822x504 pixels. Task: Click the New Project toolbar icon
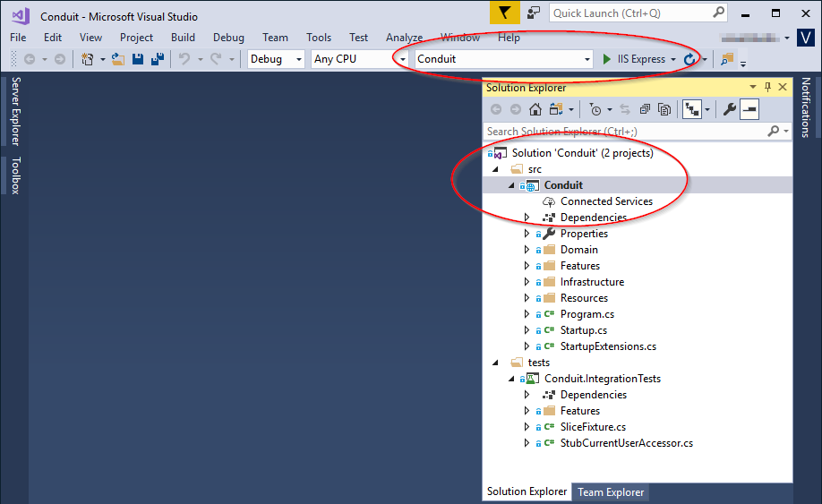(x=88, y=59)
